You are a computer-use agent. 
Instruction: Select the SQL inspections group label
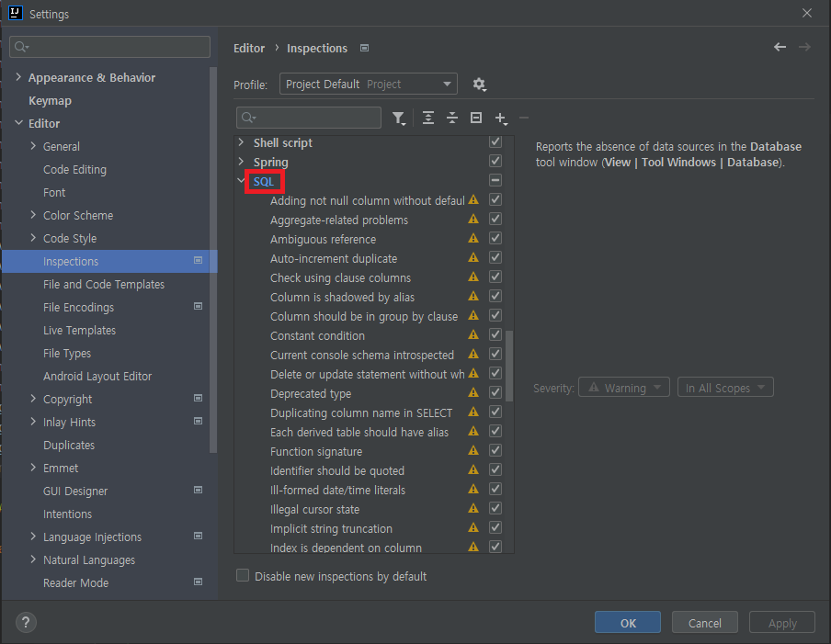tap(264, 182)
